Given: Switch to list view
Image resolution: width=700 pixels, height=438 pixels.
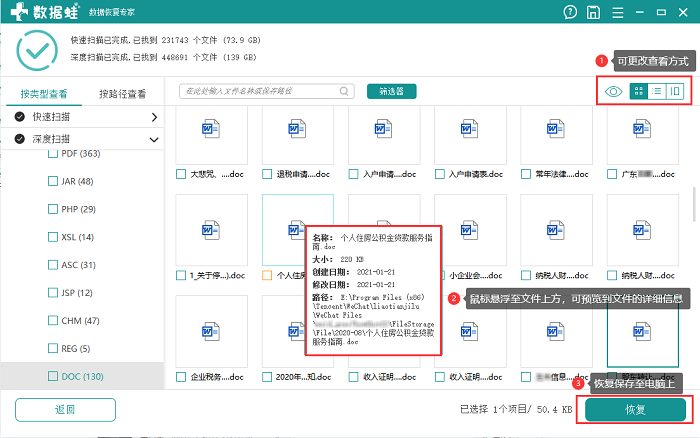Looking at the screenshot, I should [x=657, y=91].
